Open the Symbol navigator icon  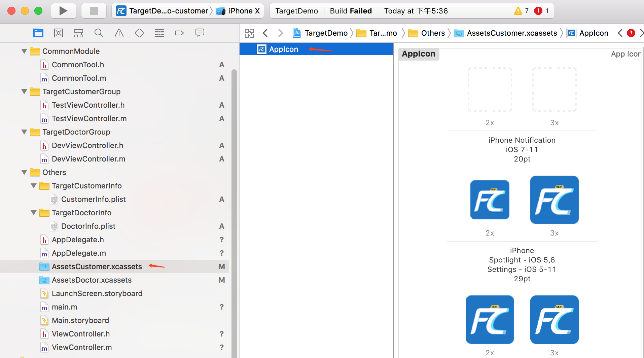(79, 33)
